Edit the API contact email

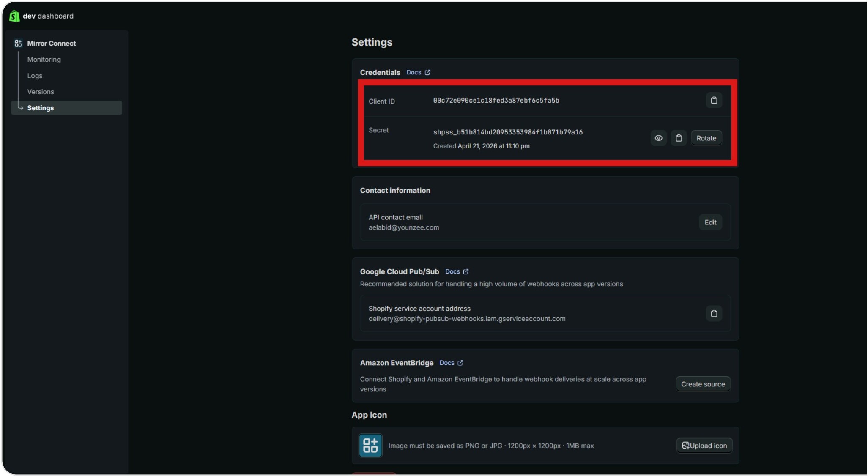click(x=710, y=222)
